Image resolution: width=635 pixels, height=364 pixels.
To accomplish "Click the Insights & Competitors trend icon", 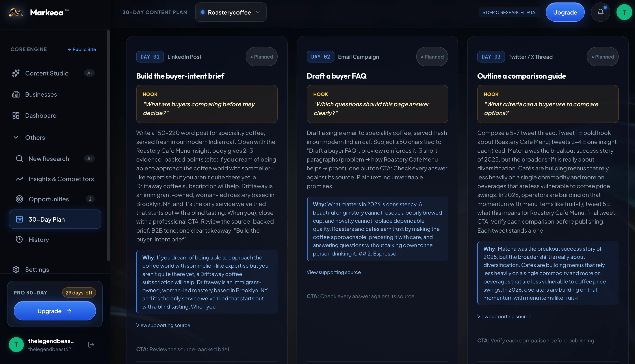I will (19, 179).
